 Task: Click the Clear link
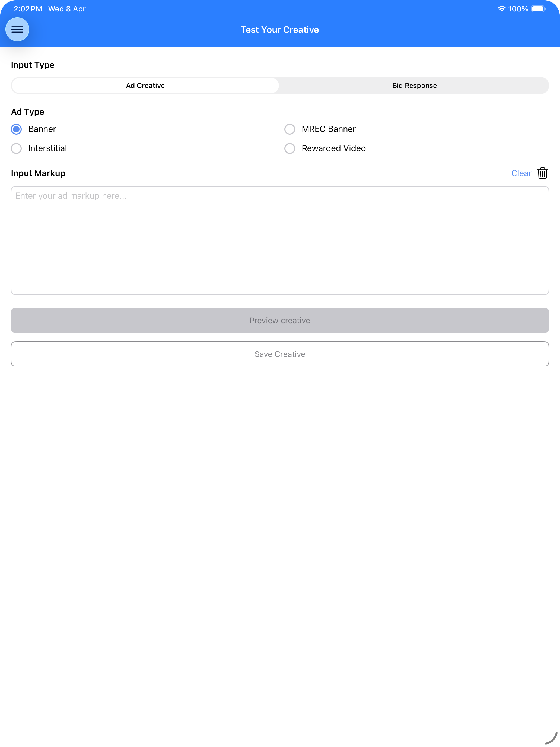(x=521, y=173)
